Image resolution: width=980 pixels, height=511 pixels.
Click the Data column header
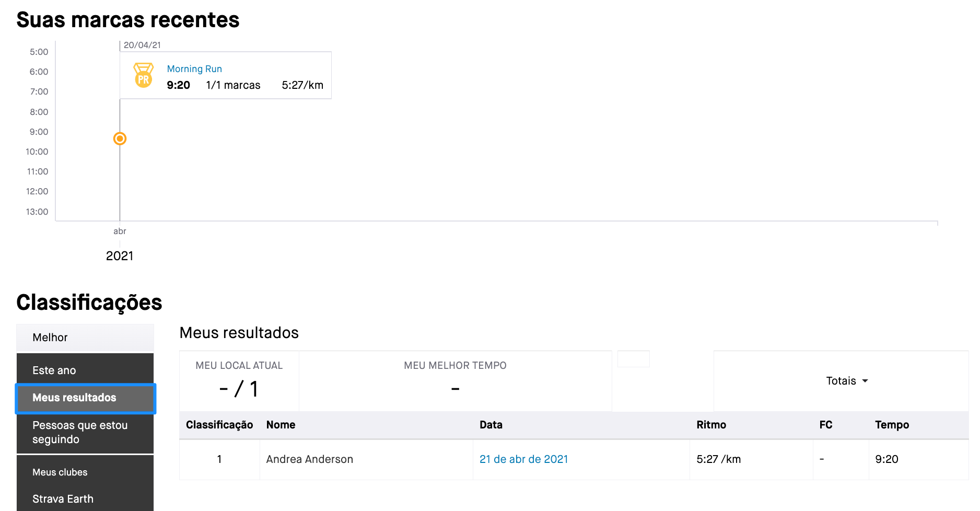point(491,425)
